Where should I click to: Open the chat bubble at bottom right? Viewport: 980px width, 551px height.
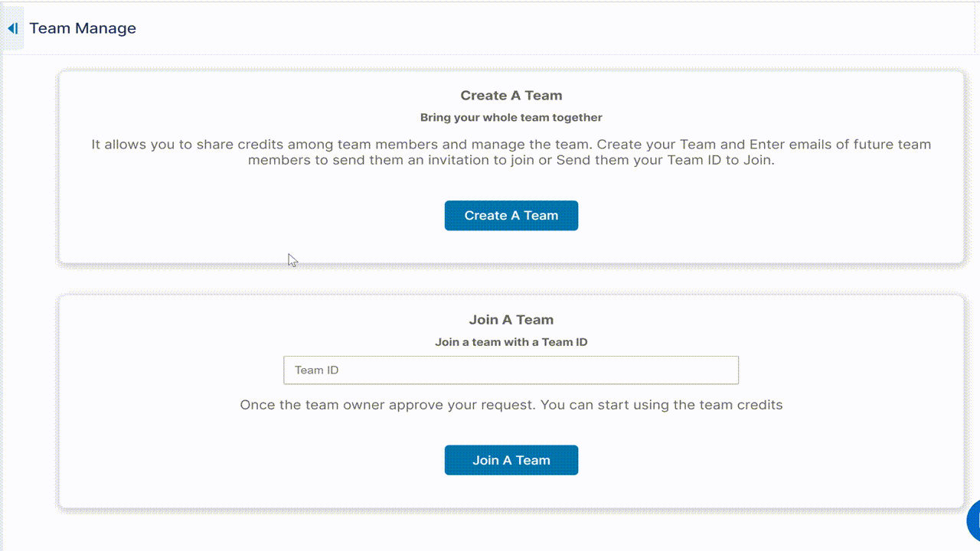pos(973,520)
